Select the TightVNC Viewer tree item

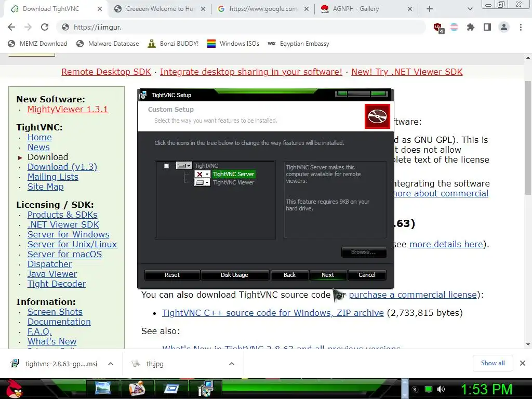233,182
